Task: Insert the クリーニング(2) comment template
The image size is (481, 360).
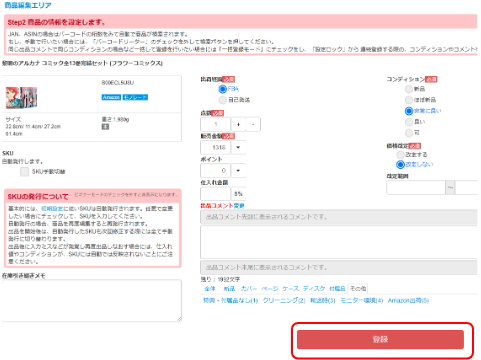Action: [284, 301]
